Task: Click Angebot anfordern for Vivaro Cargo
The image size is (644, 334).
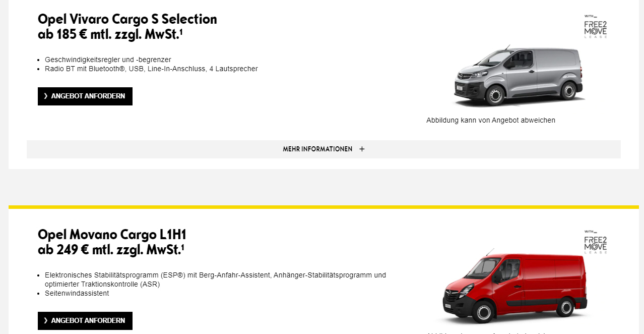Action: pos(85,96)
